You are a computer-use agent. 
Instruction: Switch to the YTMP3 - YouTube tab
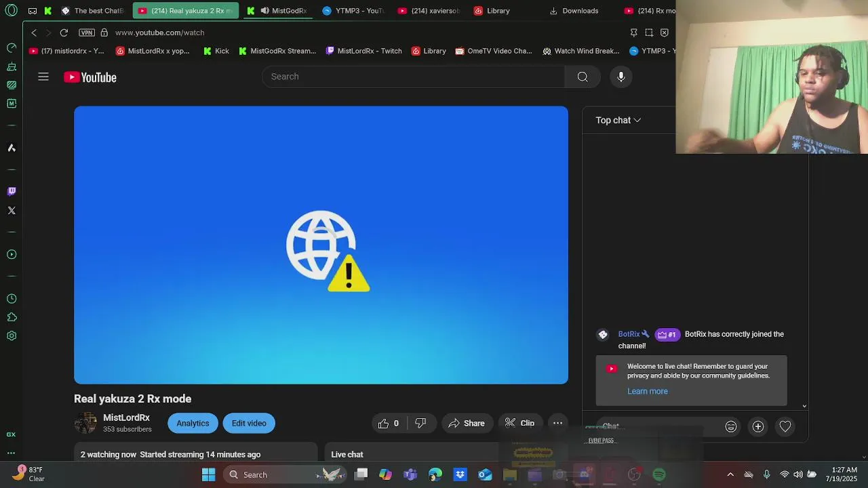coord(353,11)
